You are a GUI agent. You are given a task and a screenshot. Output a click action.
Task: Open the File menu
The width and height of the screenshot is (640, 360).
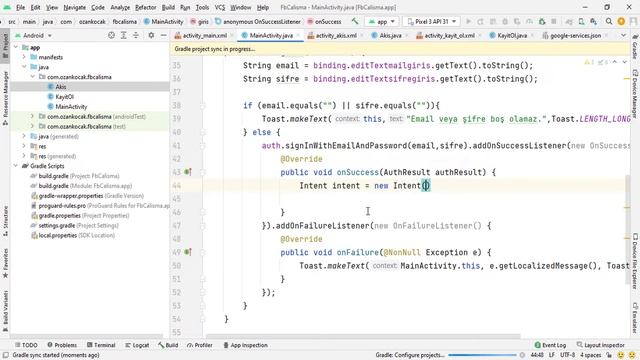pyautogui.click(x=20, y=7)
